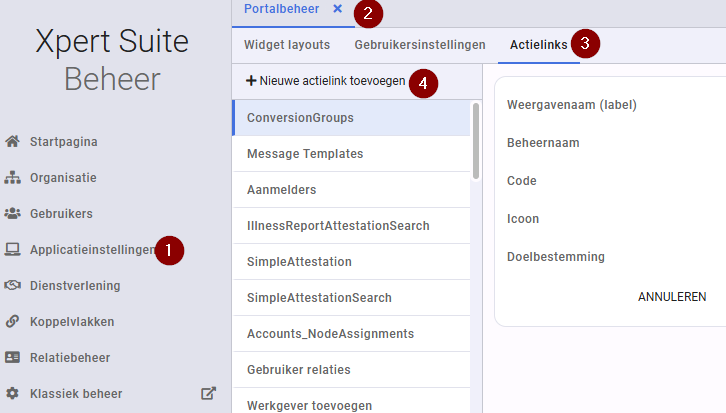Click the Klassiek beheer gear icon

pos(13,394)
